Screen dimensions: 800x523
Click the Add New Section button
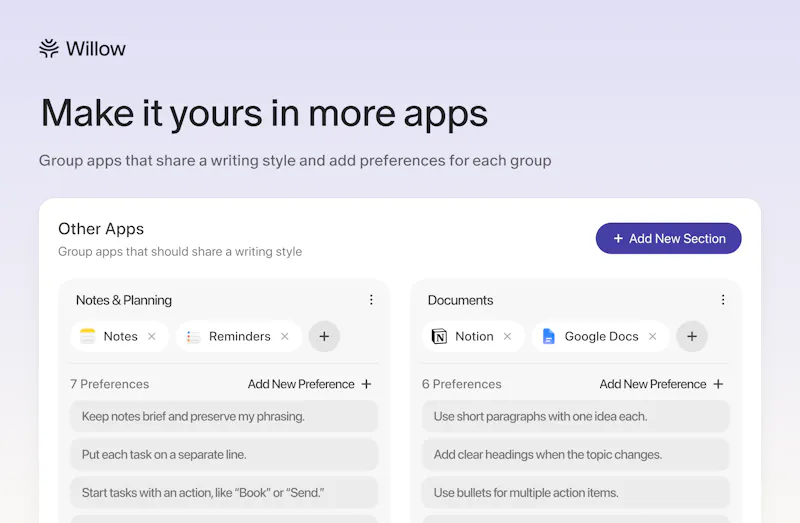tap(668, 238)
